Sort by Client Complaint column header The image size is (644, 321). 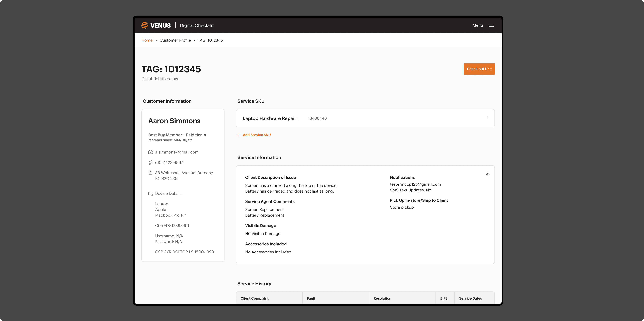click(x=254, y=298)
